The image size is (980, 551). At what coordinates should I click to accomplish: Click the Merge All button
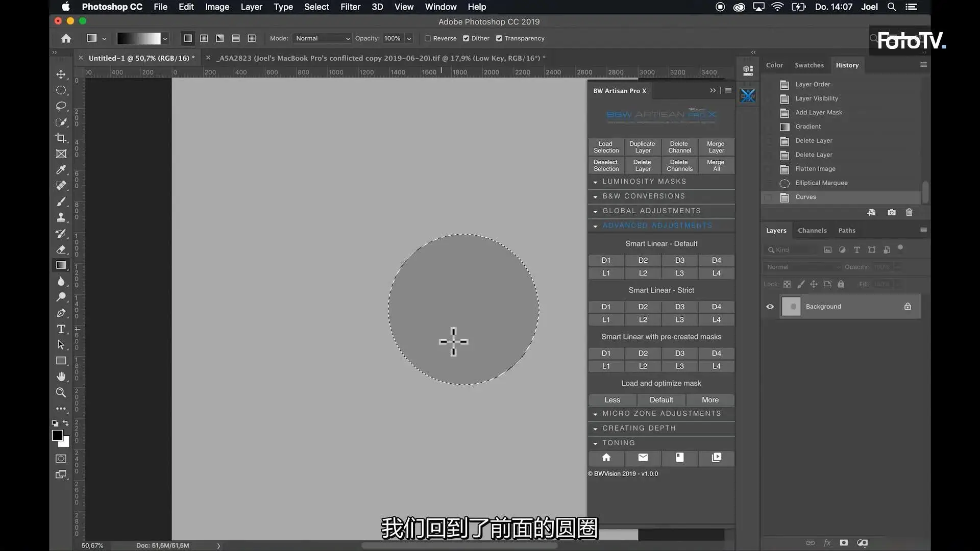pyautogui.click(x=716, y=166)
